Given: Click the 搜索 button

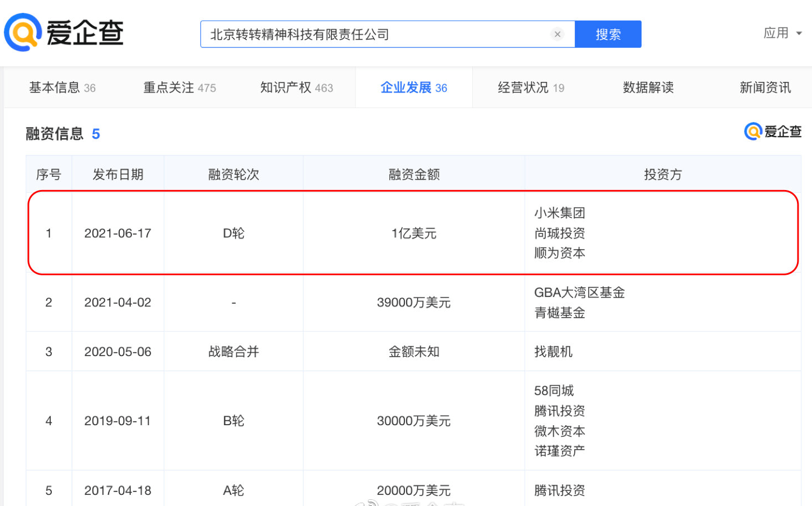Looking at the screenshot, I should (x=608, y=34).
